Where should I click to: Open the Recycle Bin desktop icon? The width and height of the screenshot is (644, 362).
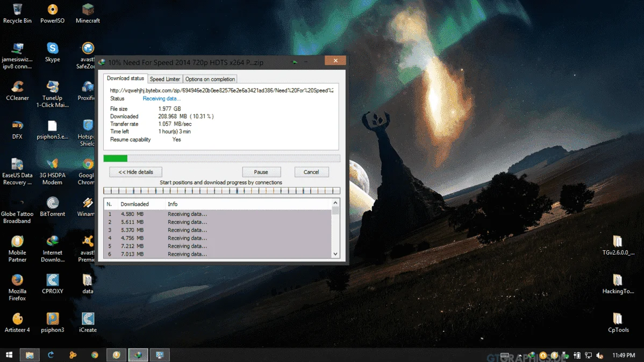pyautogui.click(x=17, y=13)
